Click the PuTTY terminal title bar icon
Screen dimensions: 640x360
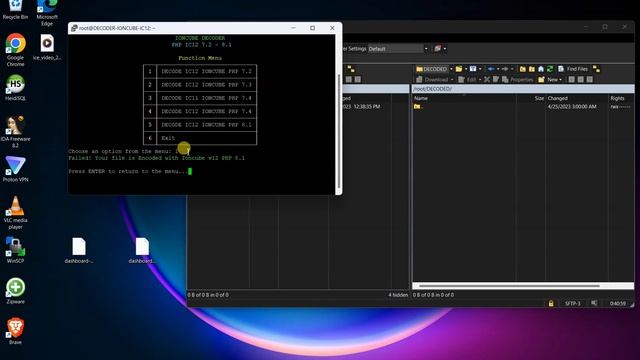[x=74, y=28]
